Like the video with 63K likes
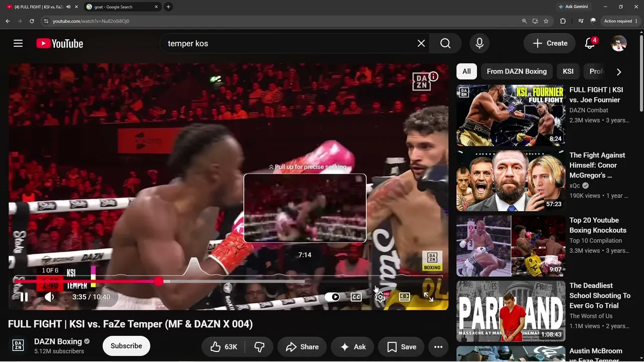644x362 pixels. pos(224,347)
